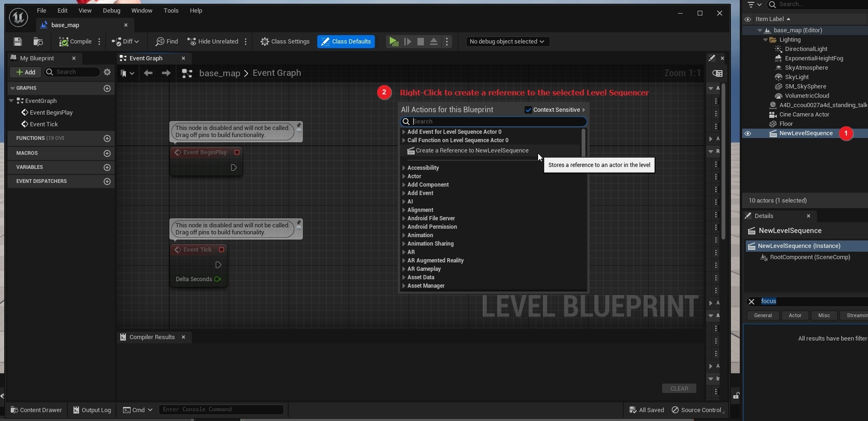This screenshot has height=421, width=868.
Task: Focus the My Blueprint search field
Action: click(72, 72)
